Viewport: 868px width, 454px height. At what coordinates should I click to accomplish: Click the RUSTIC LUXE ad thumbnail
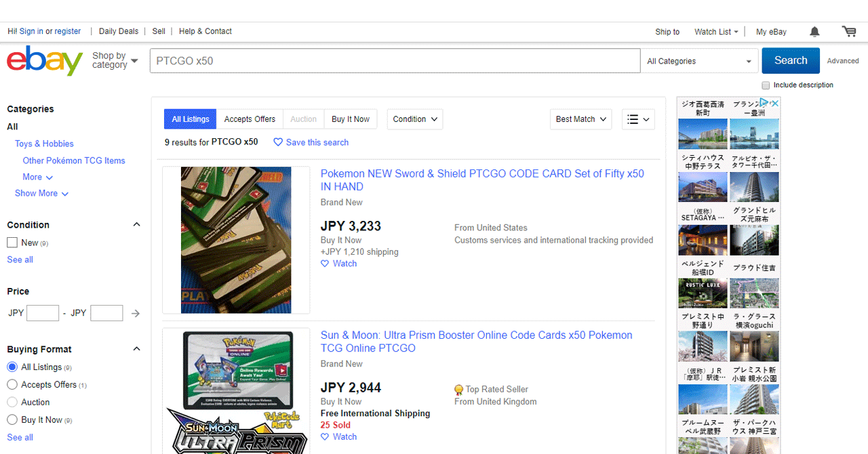click(703, 293)
